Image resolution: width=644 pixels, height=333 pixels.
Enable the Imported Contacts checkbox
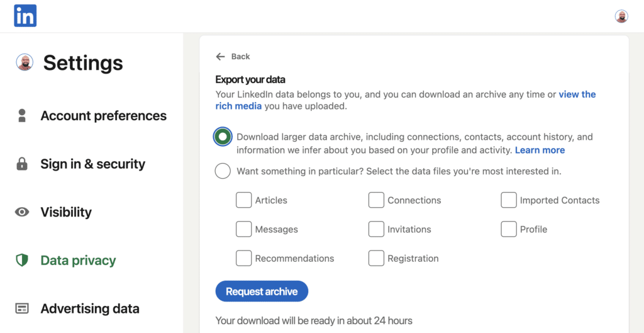click(x=508, y=200)
